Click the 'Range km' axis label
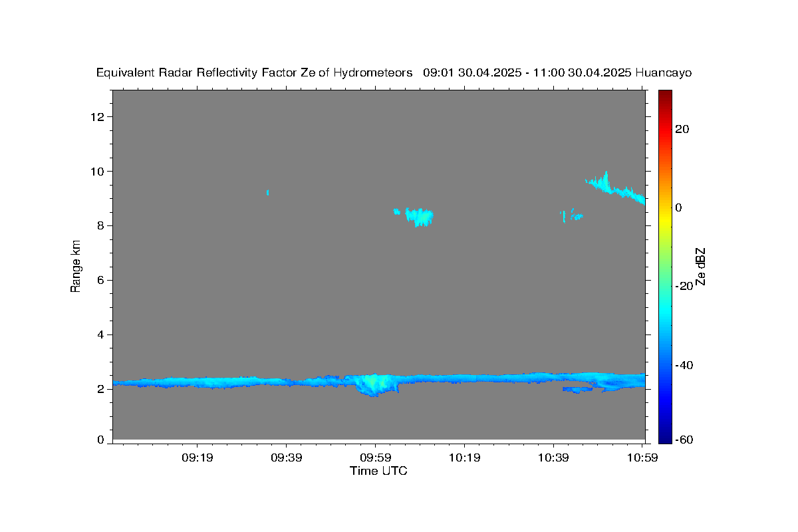 (76, 266)
